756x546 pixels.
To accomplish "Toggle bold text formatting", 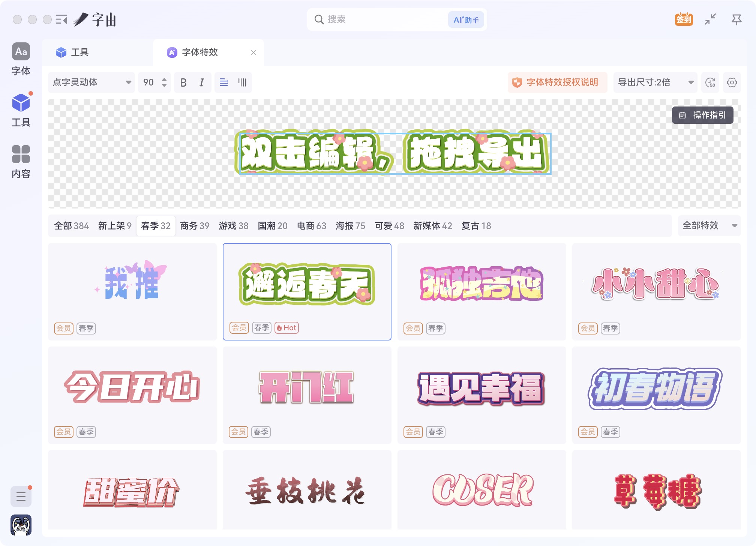I will coord(183,82).
